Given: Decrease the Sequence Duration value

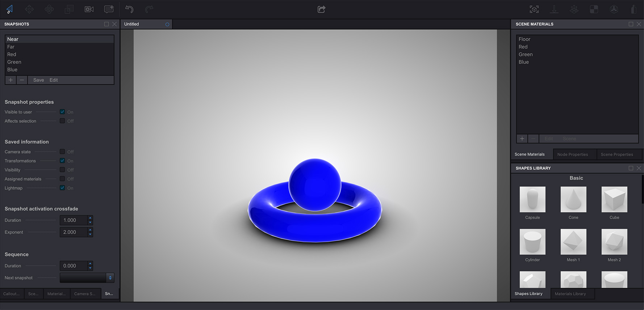Looking at the screenshot, I should (x=90, y=268).
